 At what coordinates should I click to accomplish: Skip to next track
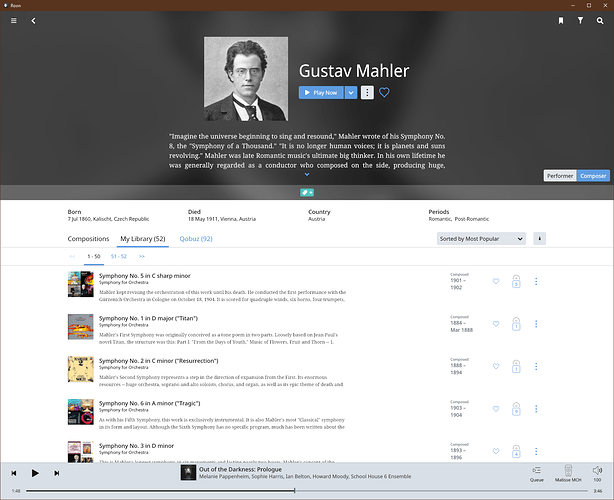point(56,473)
